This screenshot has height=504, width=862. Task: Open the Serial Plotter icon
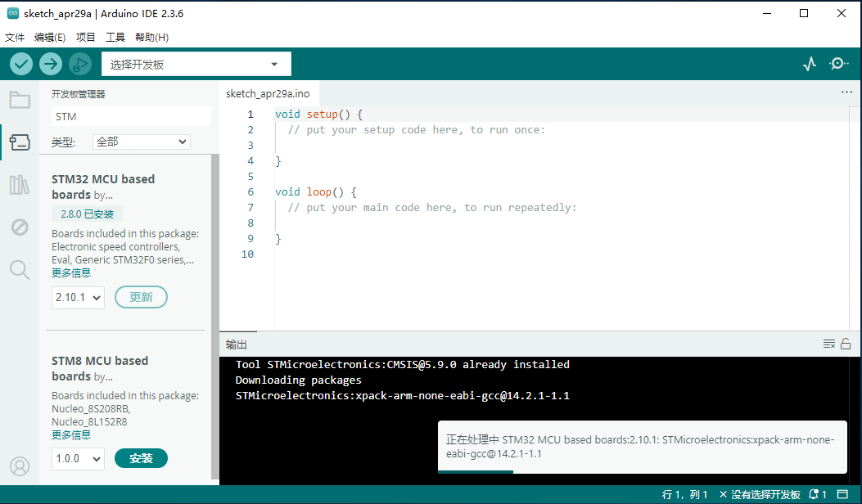(810, 64)
